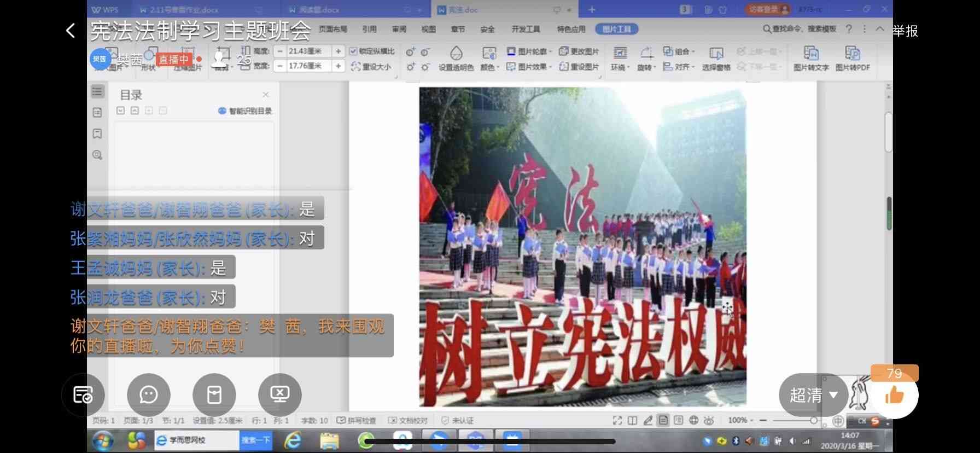Toggle 拼写检查 spell check in status bar
The height and width of the screenshot is (453, 980).
(356, 420)
